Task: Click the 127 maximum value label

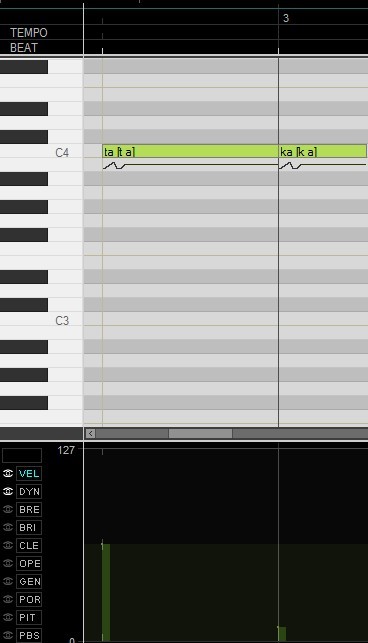Action: click(x=66, y=450)
